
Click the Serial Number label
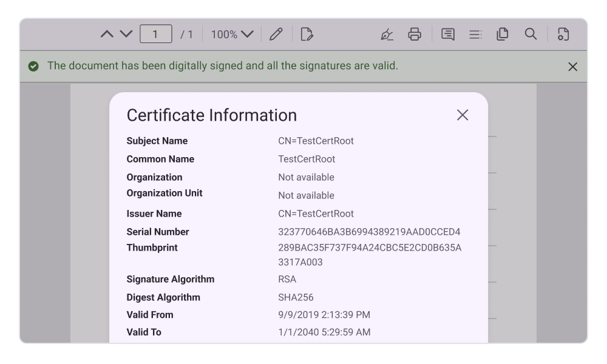[158, 232]
